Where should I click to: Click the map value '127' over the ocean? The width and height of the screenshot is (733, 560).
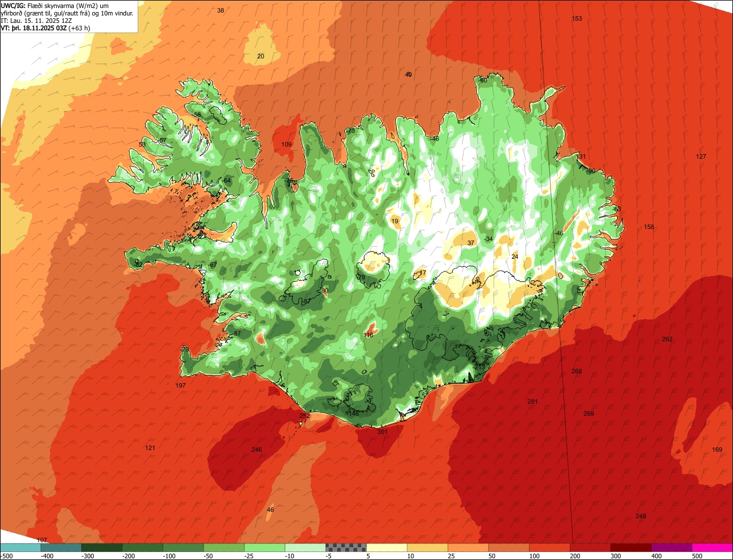click(701, 156)
